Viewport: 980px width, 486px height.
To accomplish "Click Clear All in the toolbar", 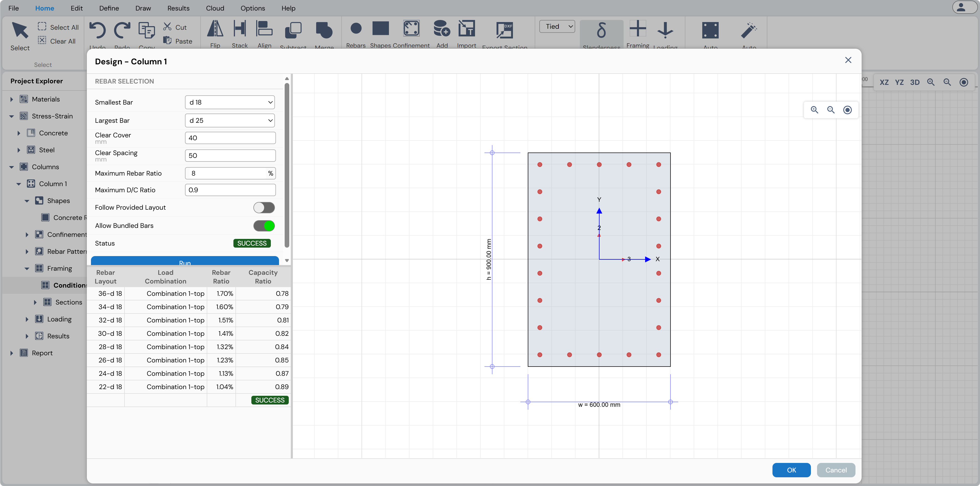I will pos(57,41).
